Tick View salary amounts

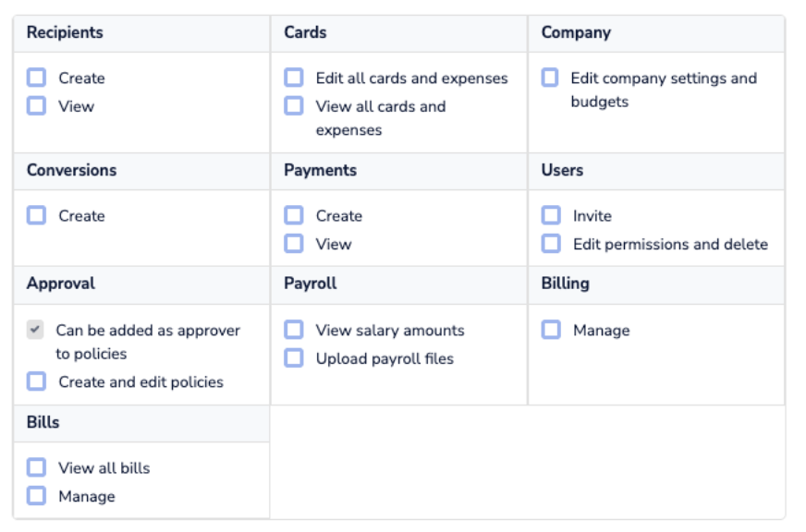[x=294, y=330]
